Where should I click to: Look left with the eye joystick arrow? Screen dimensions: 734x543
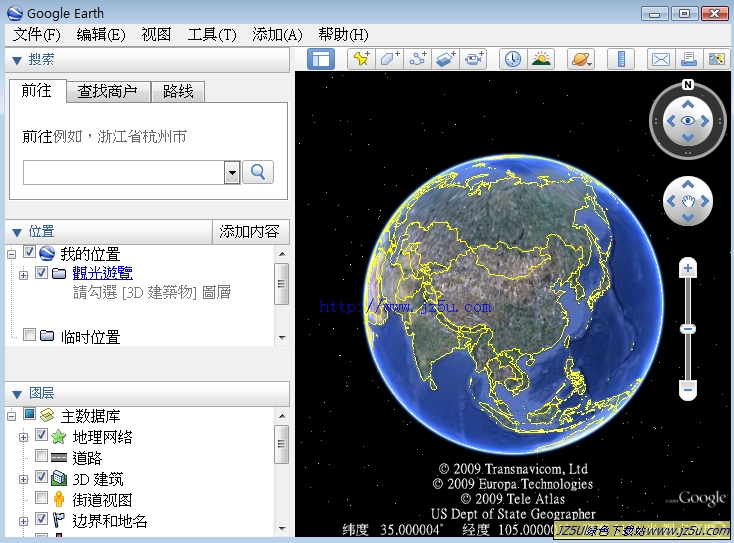671,121
